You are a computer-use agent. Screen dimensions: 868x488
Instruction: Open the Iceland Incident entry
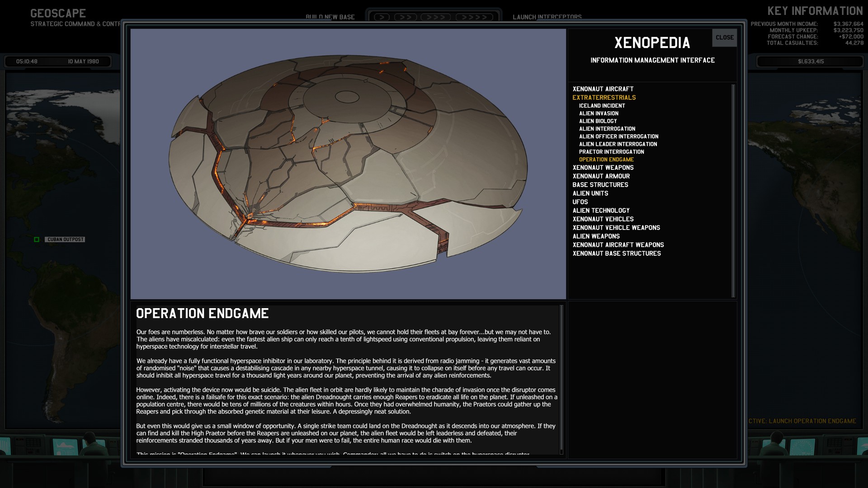[x=602, y=106]
